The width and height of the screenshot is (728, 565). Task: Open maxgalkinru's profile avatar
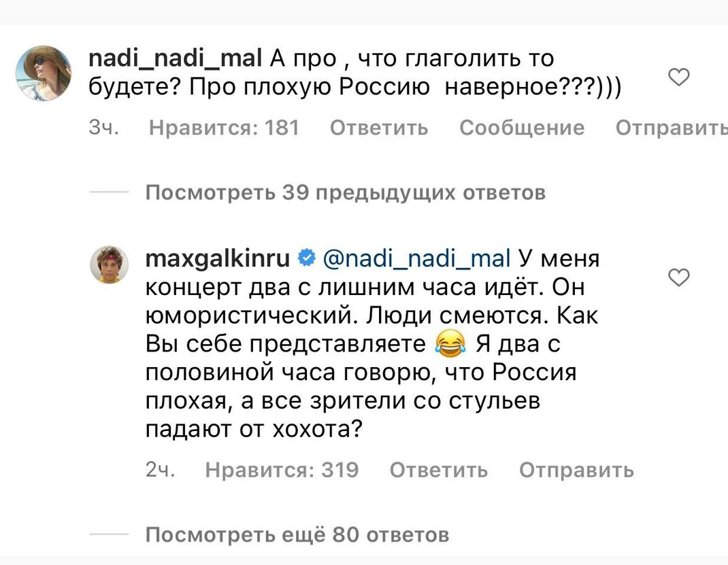(109, 264)
